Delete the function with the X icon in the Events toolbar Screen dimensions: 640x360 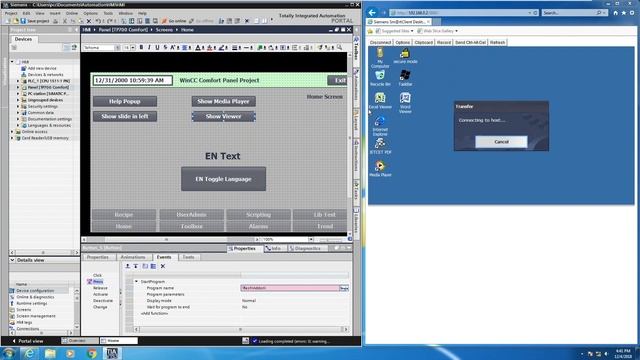(x=162, y=266)
